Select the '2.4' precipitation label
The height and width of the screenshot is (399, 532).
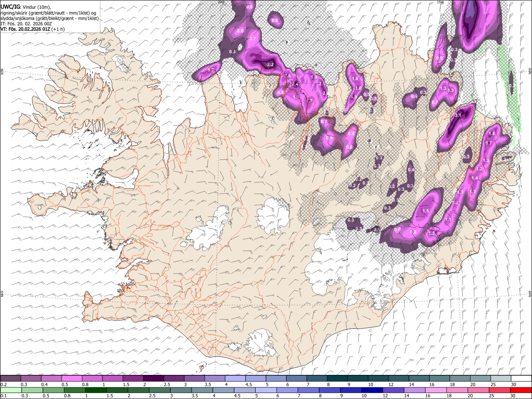(296, 84)
